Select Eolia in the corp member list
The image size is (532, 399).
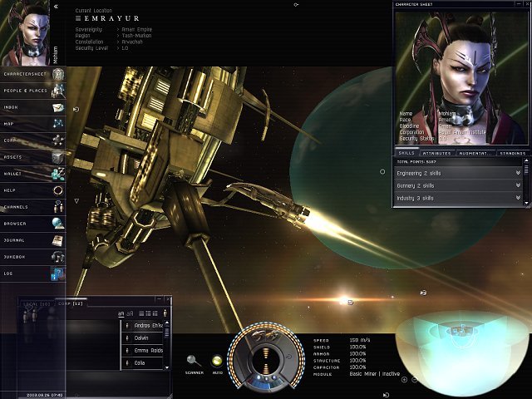coord(142,363)
